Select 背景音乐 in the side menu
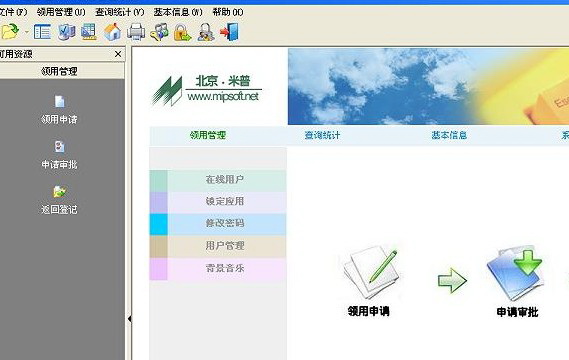The width and height of the screenshot is (569, 360). [x=218, y=269]
